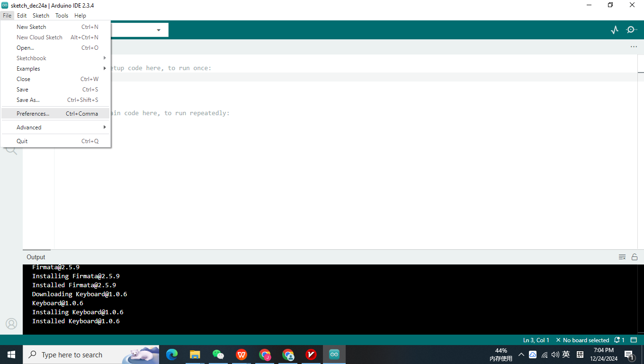The height and width of the screenshot is (364, 644).
Task: Click the 44% memory usage indicator
Action: [x=501, y=355]
